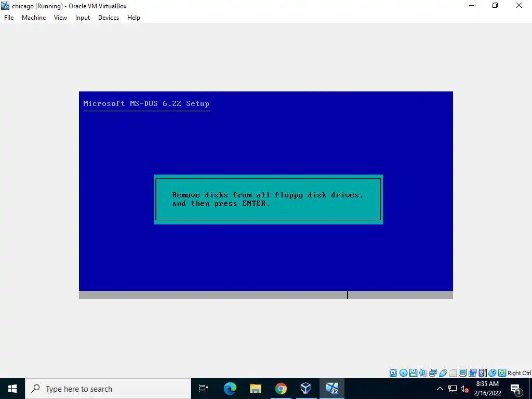Click inside the MS-DOS setup VM screen
Image resolution: width=532 pixels, height=399 pixels.
click(265, 195)
